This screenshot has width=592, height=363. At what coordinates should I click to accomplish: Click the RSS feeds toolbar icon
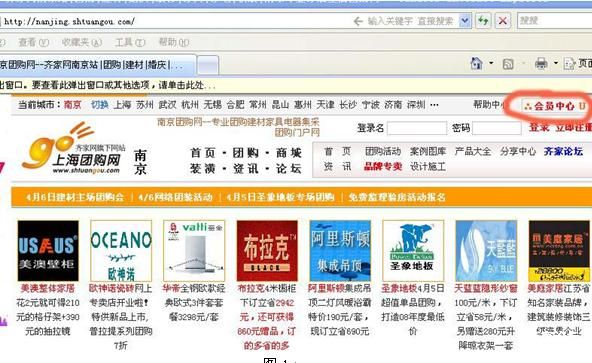click(508, 64)
